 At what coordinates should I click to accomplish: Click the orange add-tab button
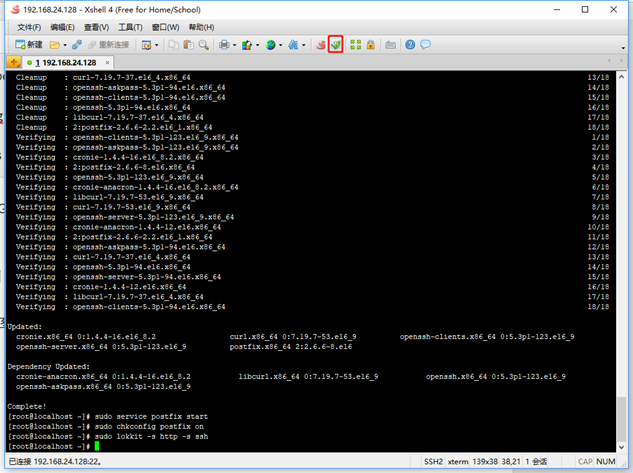[14, 63]
